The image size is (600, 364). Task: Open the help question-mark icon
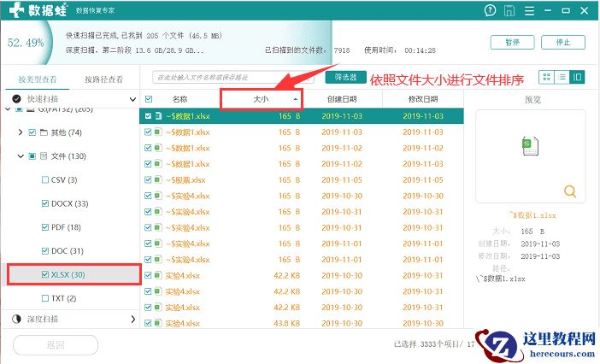pos(491,10)
